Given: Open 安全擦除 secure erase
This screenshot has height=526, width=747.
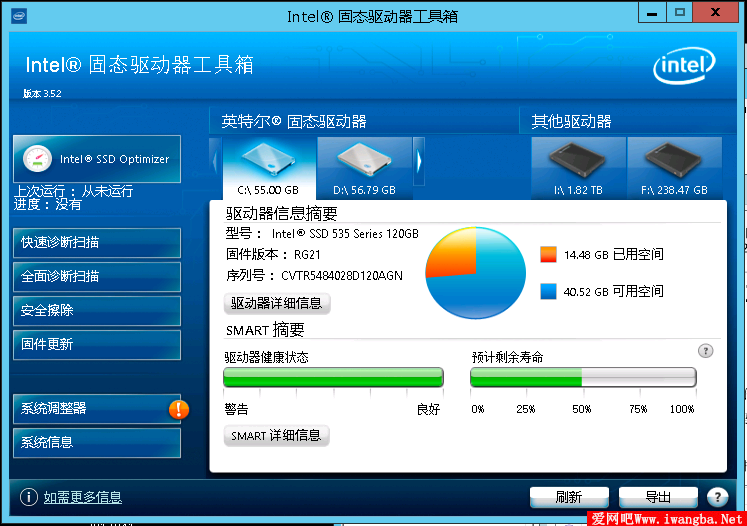Looking at the screenshot, I should point(97,311).
